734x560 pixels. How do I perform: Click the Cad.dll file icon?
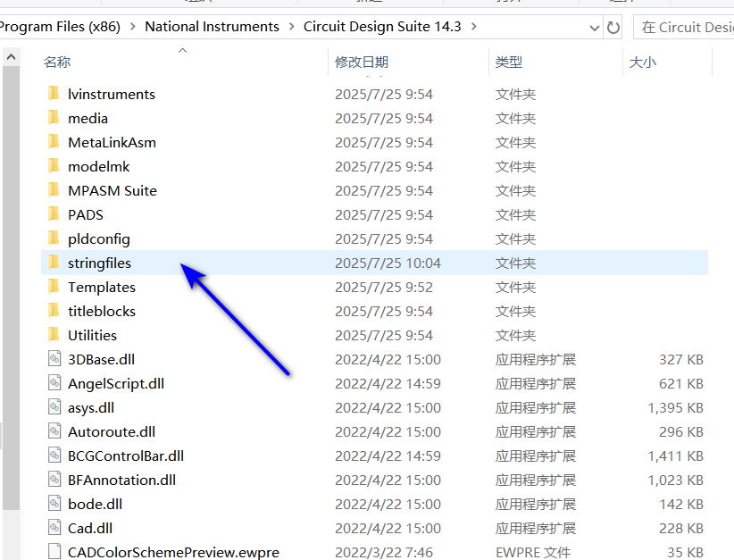pos(54,528)
